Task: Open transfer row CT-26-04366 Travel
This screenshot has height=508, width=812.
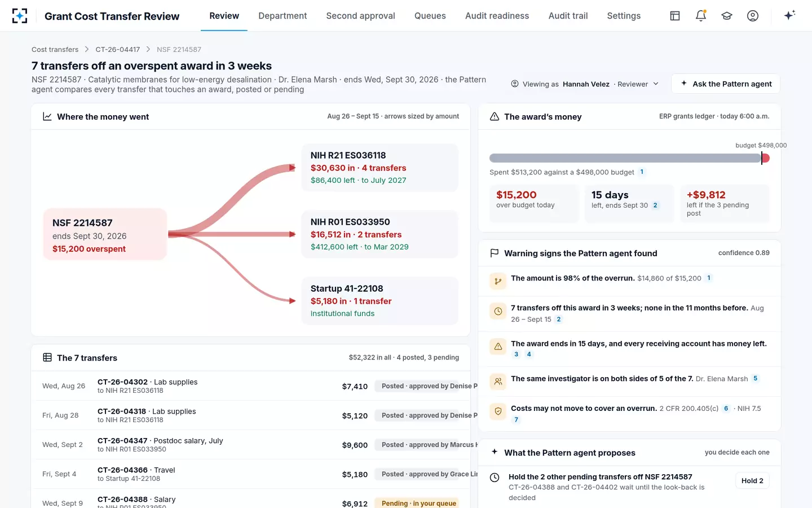Action: [x=250, y=474]
